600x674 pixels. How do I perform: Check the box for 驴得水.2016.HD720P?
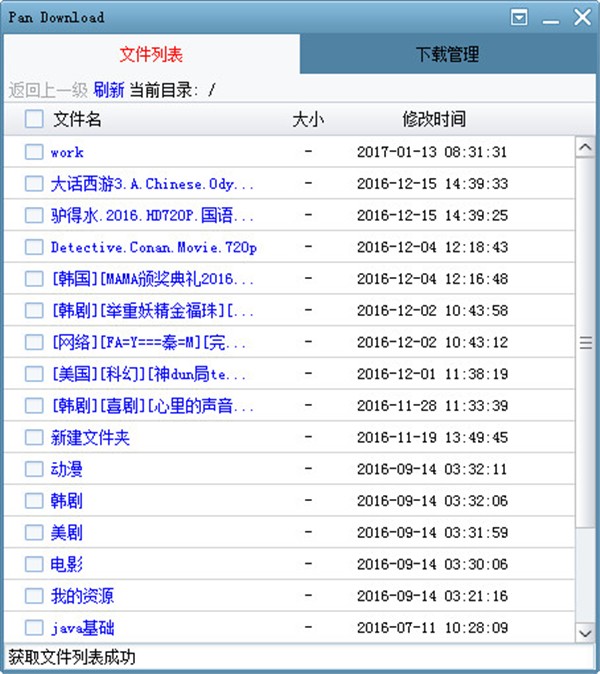[34, 215]
